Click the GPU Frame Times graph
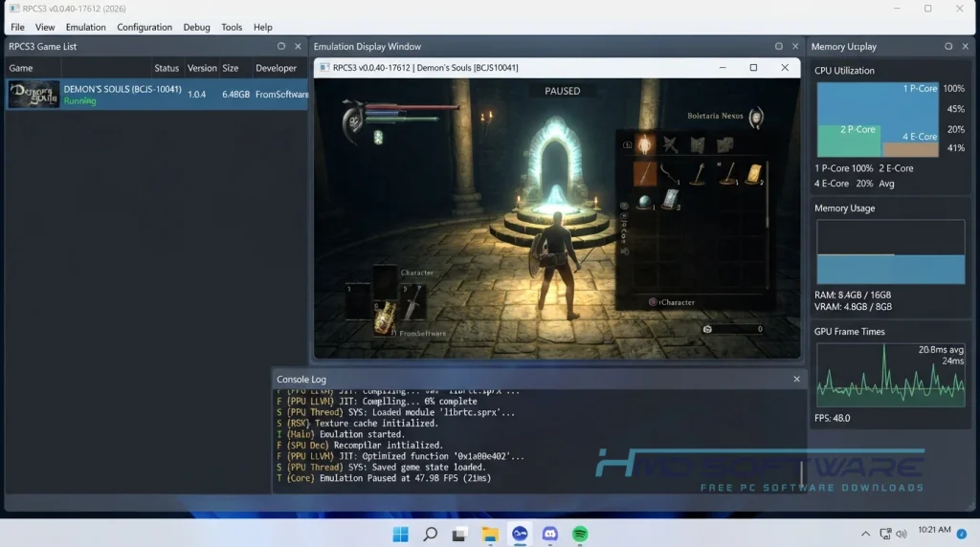The image size is (980, 547). [x=891, y=375]
